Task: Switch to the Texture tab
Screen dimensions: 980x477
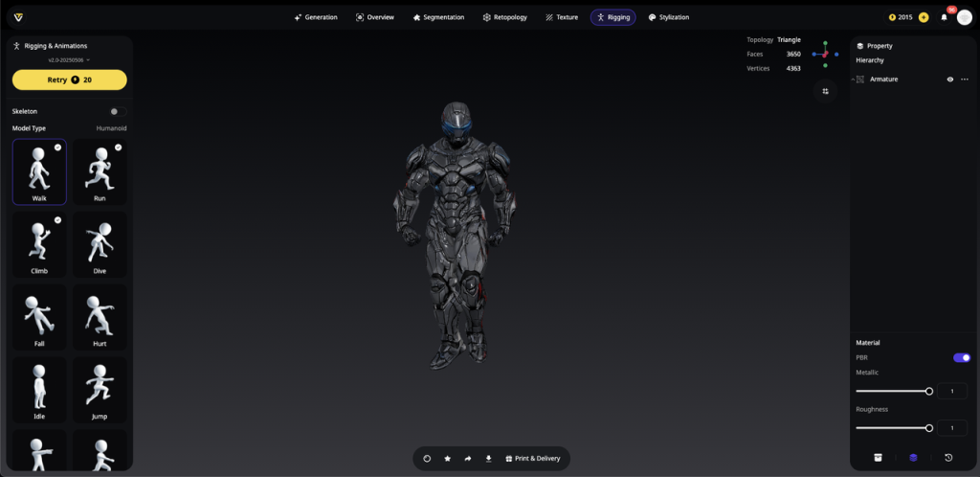Action: tap(561, 17)
